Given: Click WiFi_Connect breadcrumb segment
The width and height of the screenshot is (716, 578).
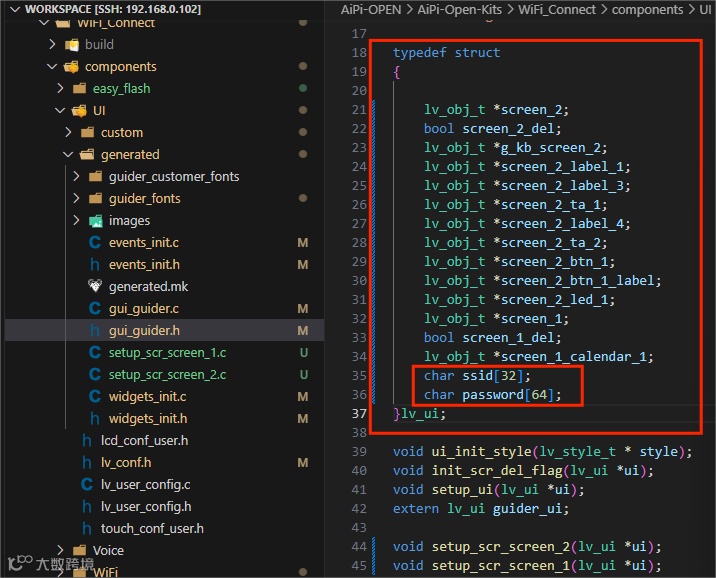Looking at the screenshot, I should coord(557,10).
